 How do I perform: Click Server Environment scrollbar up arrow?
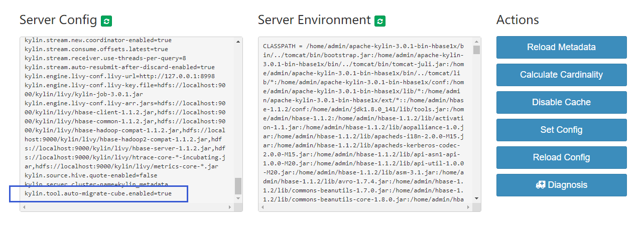click(476, 42)
